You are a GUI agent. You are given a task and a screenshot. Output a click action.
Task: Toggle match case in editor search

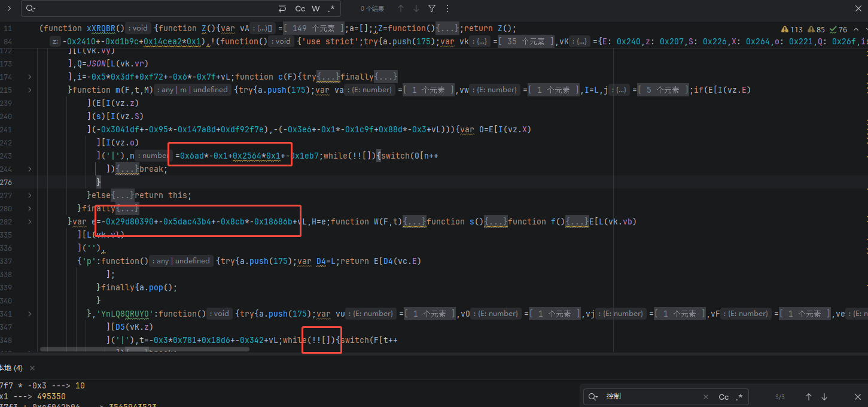pos(300,8)
